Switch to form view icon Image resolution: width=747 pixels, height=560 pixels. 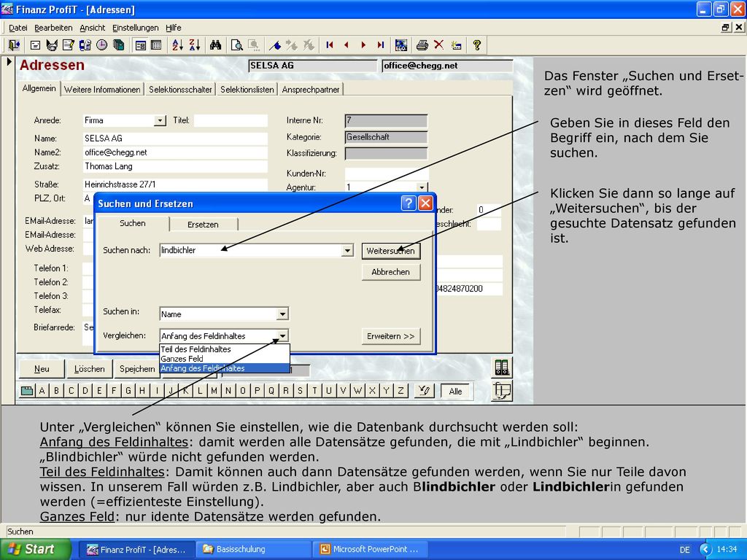point(141,45)
